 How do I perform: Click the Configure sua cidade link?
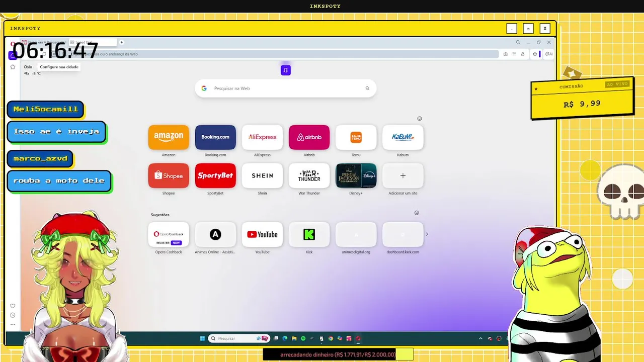pyautogui.click(x=59, y=67)
